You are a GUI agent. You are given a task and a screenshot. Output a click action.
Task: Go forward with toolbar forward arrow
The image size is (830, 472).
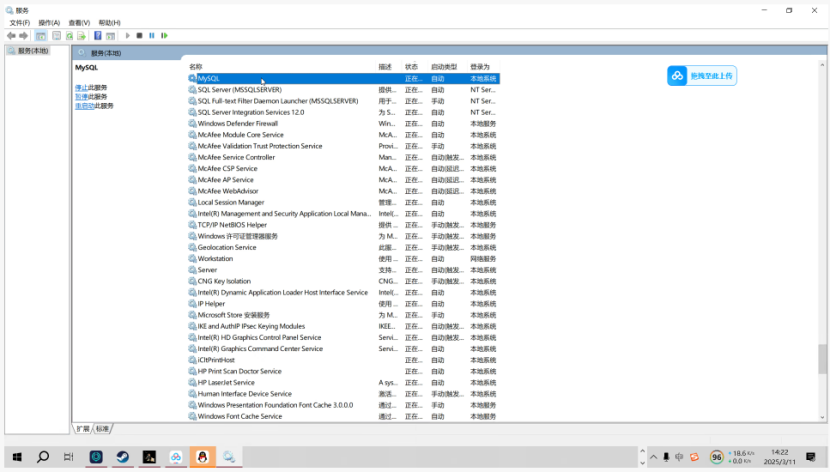pos(23,35)
